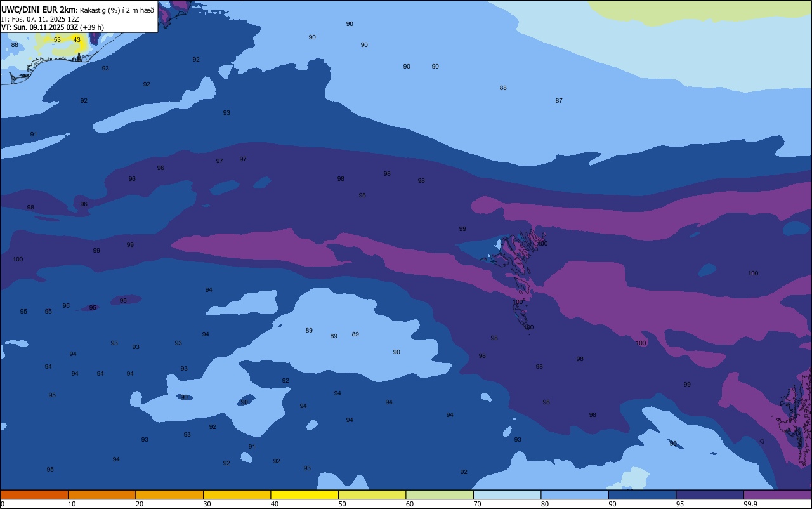This screenshot has height=509, width=812.
Task: Click the title text 'UWC/DINI EUR 2km'
Action: coord(39,10)
